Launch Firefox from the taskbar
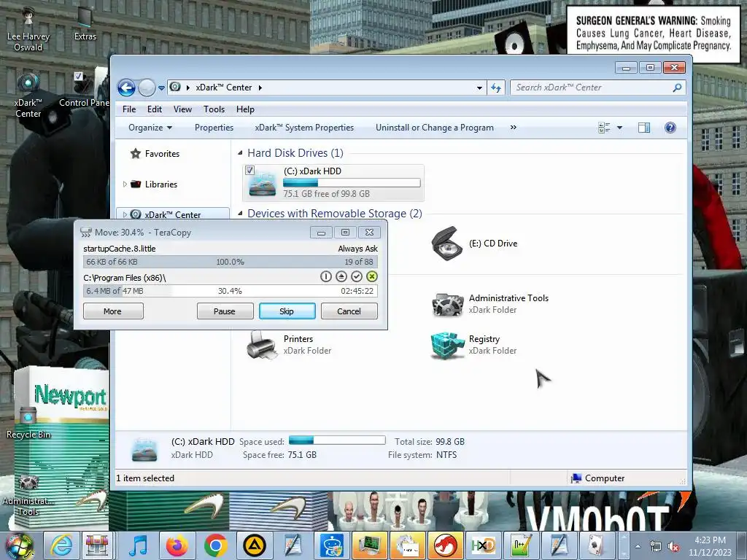This screenshot has height=560, width=747. click(177, 545)
